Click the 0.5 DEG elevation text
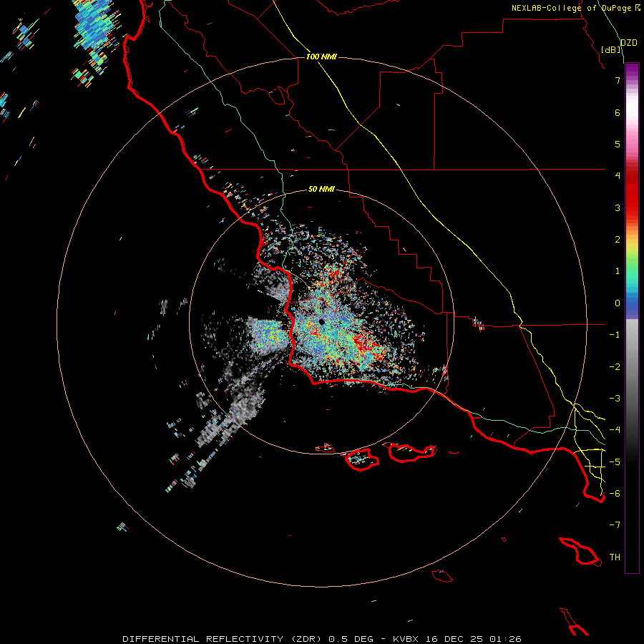This screenshot has width=644, height=644. (x=351, y=639)
